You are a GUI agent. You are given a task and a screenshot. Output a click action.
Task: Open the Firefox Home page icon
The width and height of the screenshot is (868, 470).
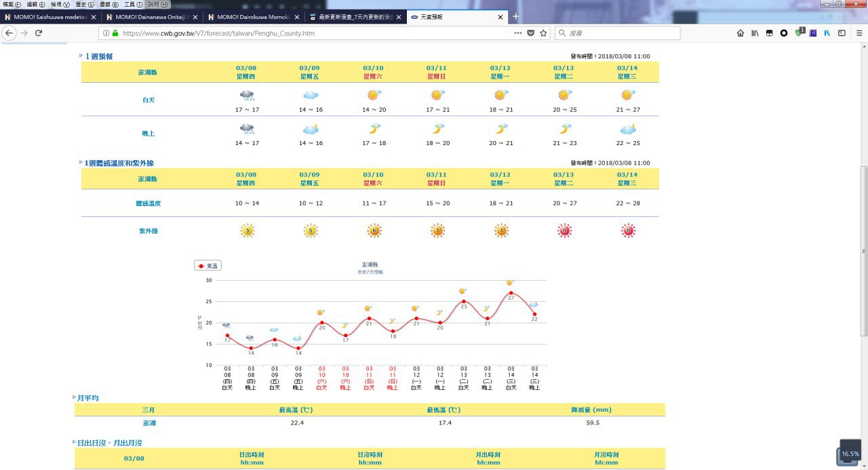coord(741,33)
